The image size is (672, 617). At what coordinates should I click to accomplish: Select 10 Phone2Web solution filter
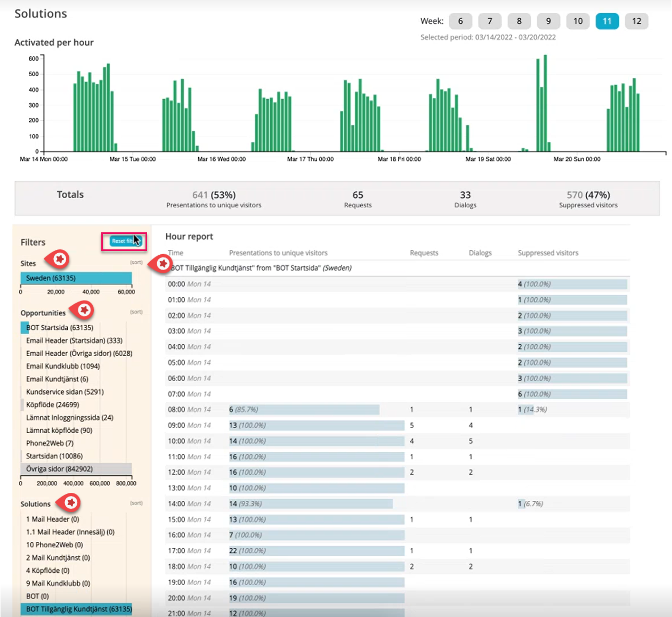click(54, 545)
